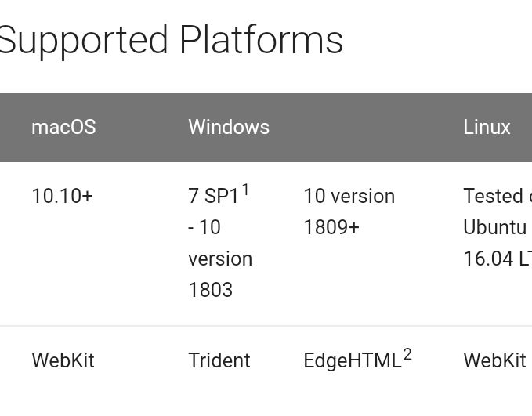532x416 pixels.
Task: Click the word 'version' above 1803
Action: (x=220, y=259)
